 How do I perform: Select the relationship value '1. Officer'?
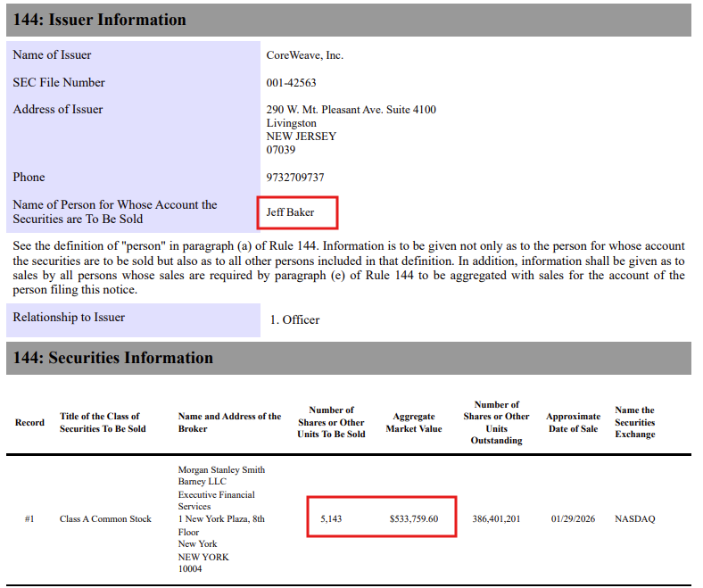tap(295, 319)
